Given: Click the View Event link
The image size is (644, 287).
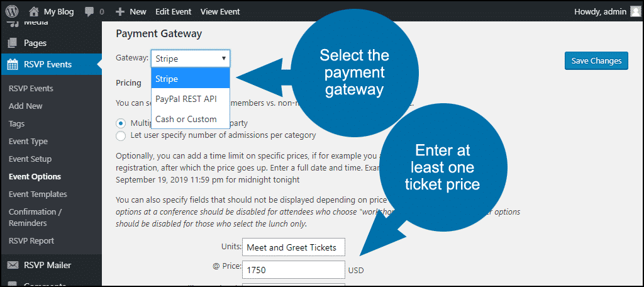Looking at the screenshot, I should (x=220, y=11).
